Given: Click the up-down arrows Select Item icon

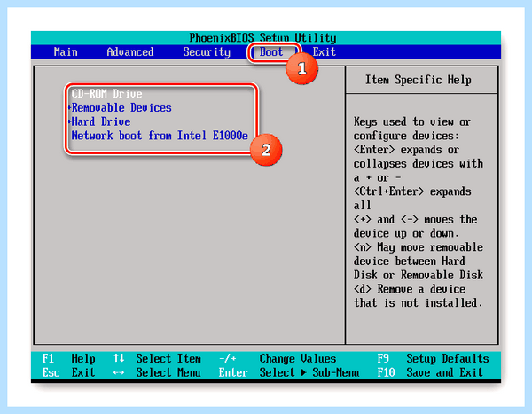Looking at the screenshot, I should [x=119, y=358].
